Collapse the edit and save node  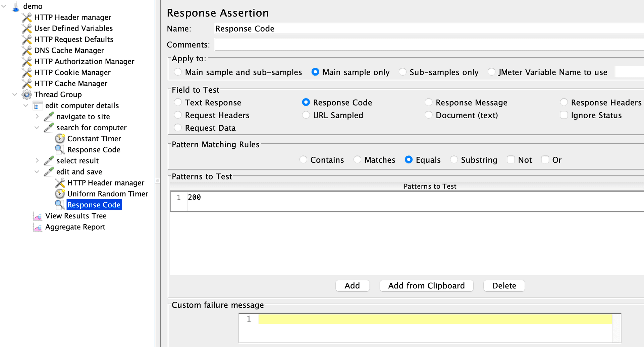(x=37, y=172)
